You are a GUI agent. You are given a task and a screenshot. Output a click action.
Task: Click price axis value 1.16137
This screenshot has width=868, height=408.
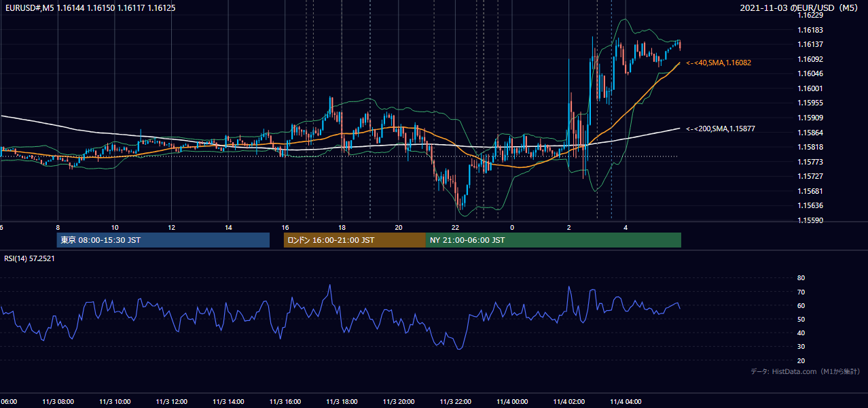tap(810, 44)
